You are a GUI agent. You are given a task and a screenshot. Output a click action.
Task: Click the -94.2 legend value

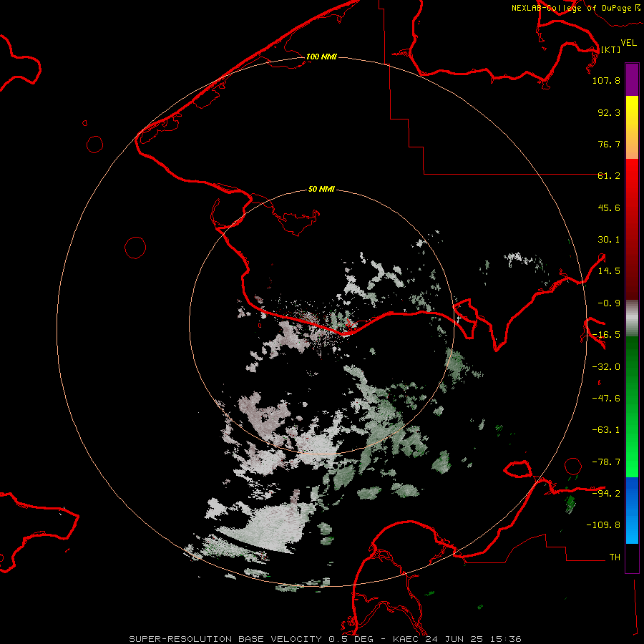tap(606, 494)
